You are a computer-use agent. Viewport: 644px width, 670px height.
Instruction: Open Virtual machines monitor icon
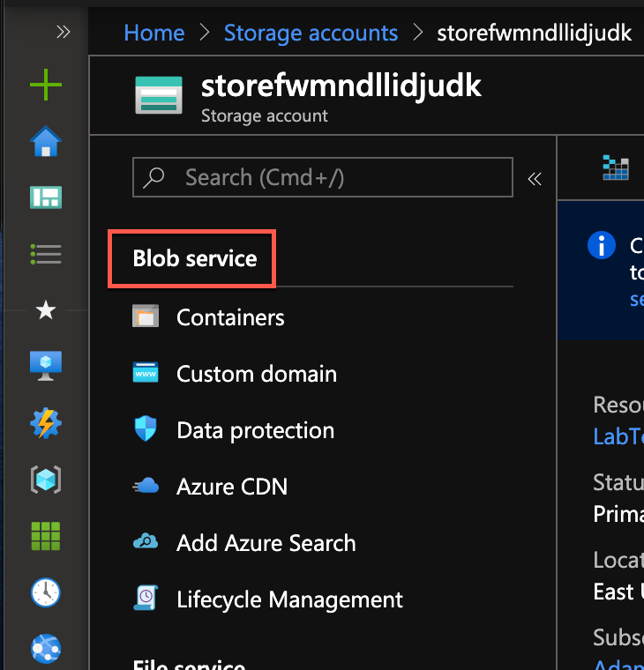[46, 367]
